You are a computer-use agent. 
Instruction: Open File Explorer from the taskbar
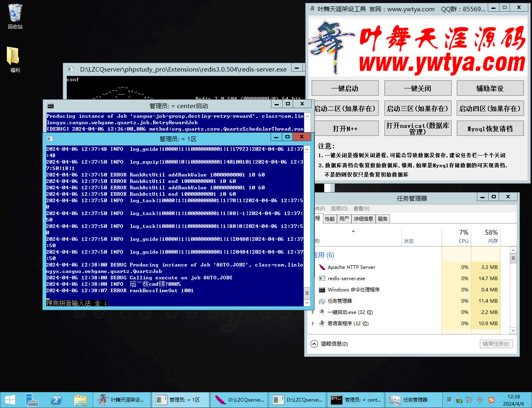[80, 400]
